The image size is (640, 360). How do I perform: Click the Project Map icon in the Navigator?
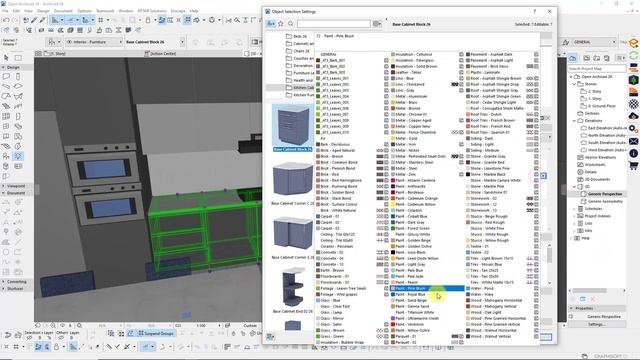coord(573,58)
